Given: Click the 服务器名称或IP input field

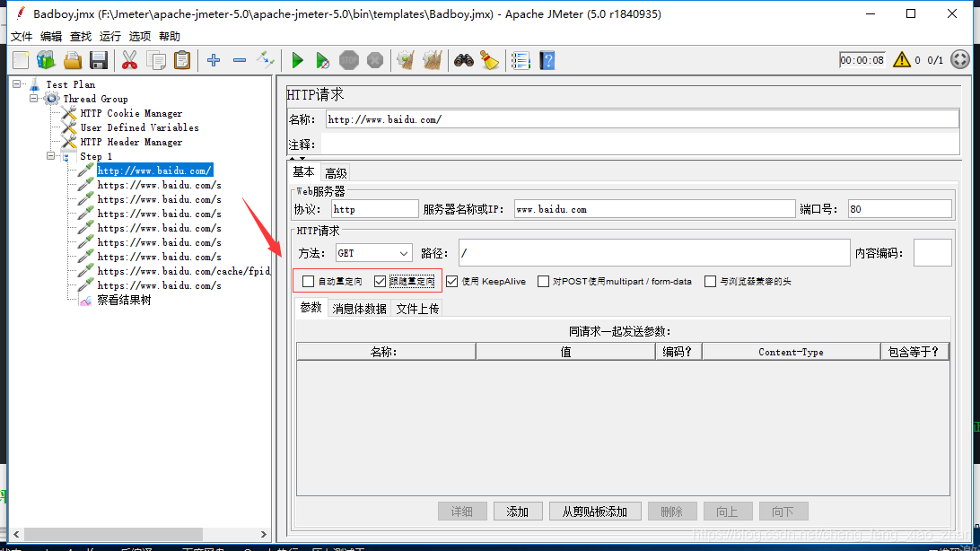Looking at the screenshot, I should click(654, 209).
